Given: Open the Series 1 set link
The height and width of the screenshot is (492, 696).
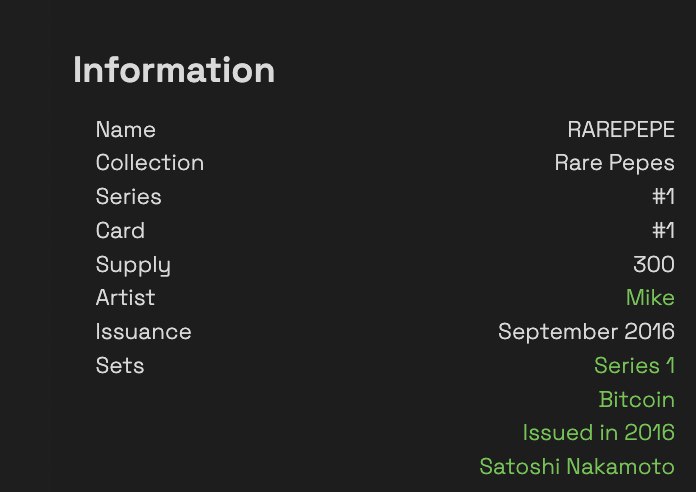Looking at the screenshot, I should [634, 366].
